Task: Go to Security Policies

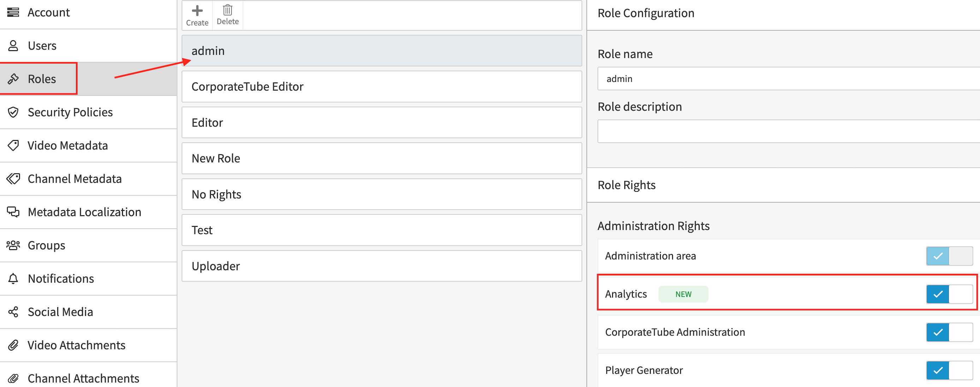Action: (x=88, y=112)
